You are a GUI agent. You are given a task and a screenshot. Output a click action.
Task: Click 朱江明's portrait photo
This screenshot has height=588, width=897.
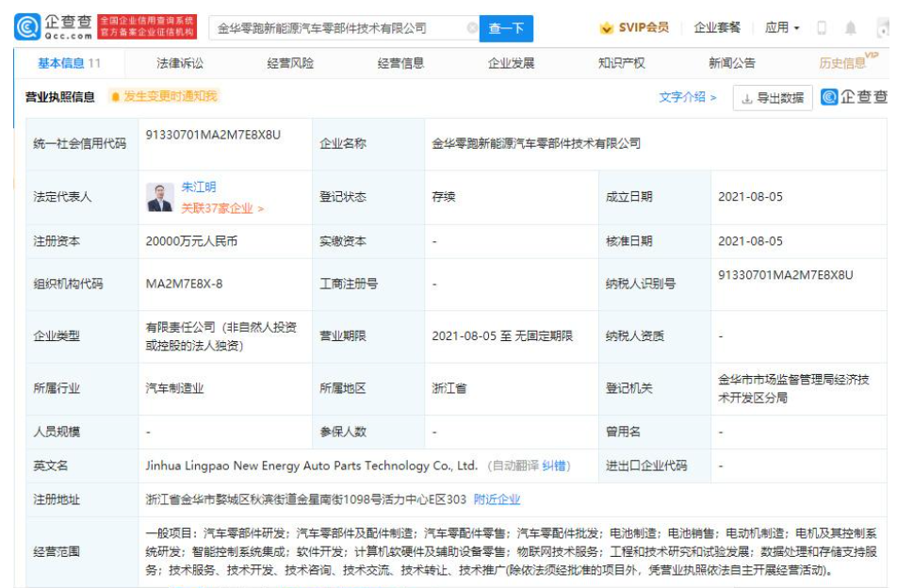point(160,197)
